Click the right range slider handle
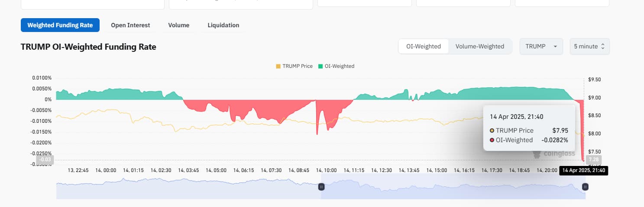 [585, 187]
